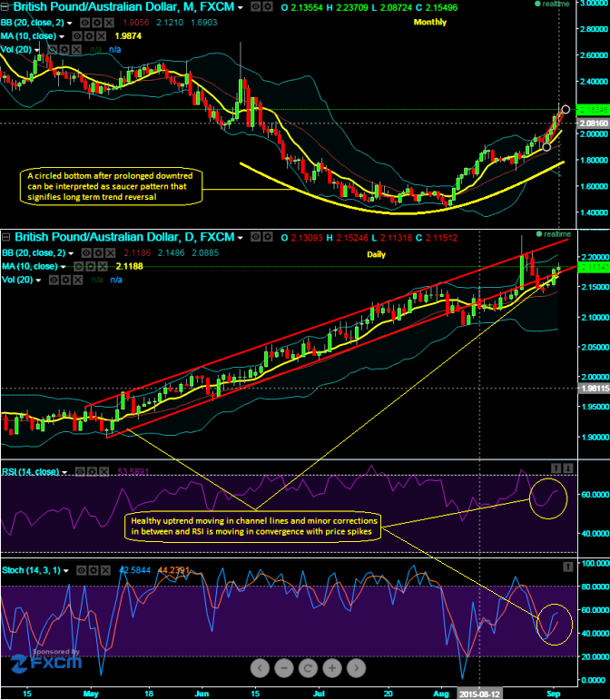Open BB indicator settings on the daily chart
The width and height of the screenshot is (610, 700).
click(98, 253)
